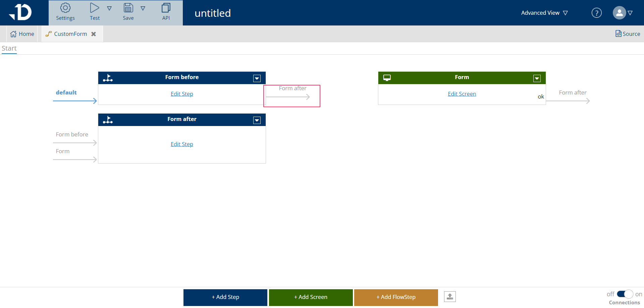Expand the dropdown arrow next to Test
Viewport: 644px width, 308px height.
(x=110, y=8)
